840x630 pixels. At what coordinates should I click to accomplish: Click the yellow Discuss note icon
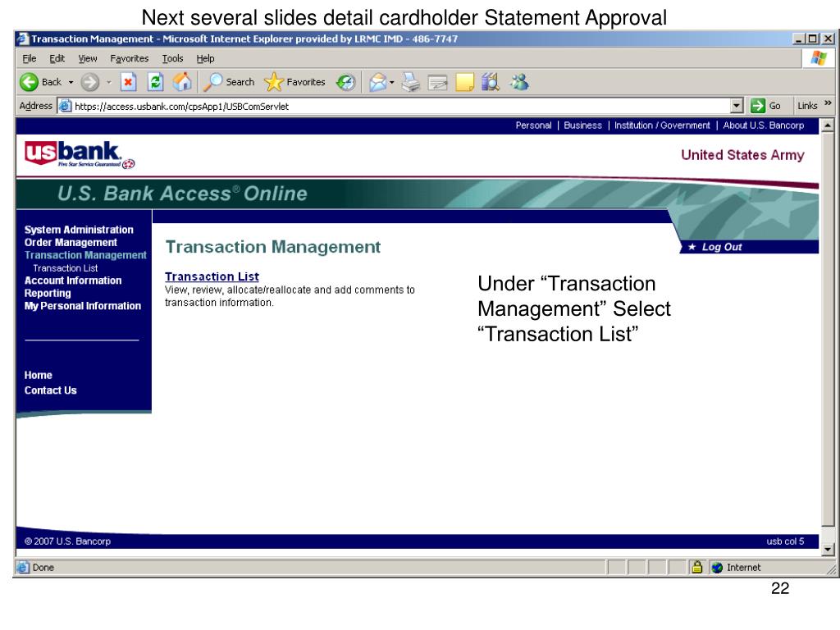pos(464,83)
